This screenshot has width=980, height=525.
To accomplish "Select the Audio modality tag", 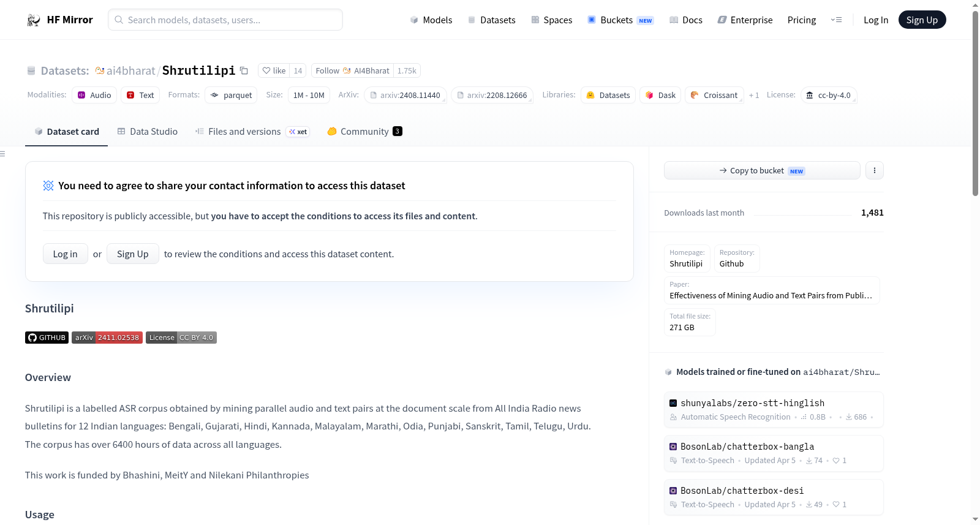I will point(94,95).
